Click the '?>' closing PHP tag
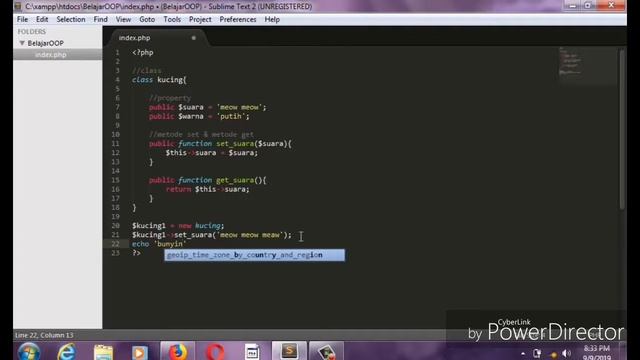The height and width of the screenshot is (360, 640). pyautogui.click(x=136, y=253)
